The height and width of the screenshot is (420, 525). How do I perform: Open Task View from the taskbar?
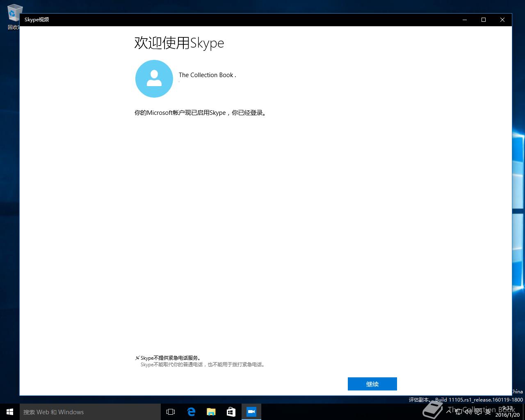tap(171, 412)
